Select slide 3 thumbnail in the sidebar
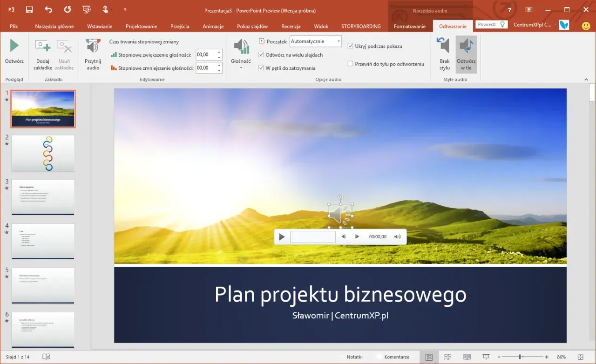 (x=43, y=197)
